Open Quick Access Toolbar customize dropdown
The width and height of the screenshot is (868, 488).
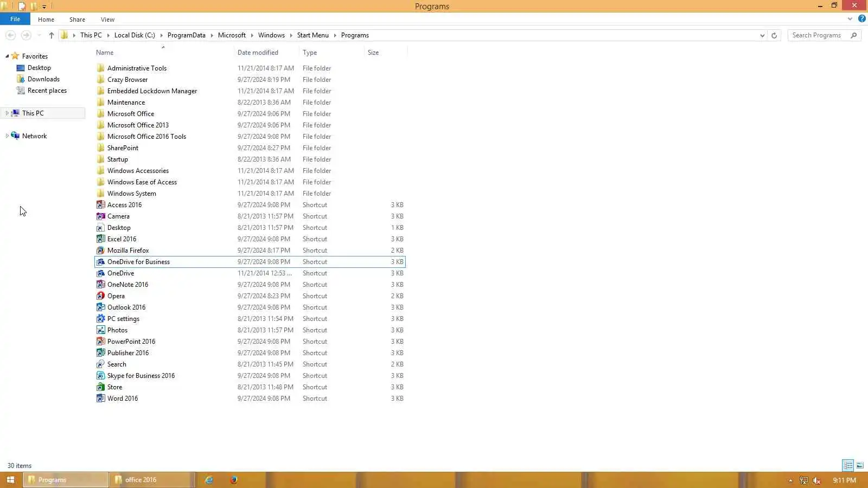[44, 7]
